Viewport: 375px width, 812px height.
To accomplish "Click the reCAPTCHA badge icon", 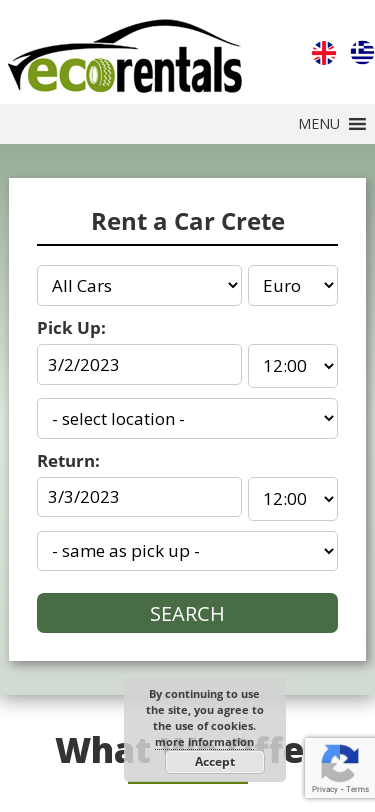I will (x=340, y=763).
